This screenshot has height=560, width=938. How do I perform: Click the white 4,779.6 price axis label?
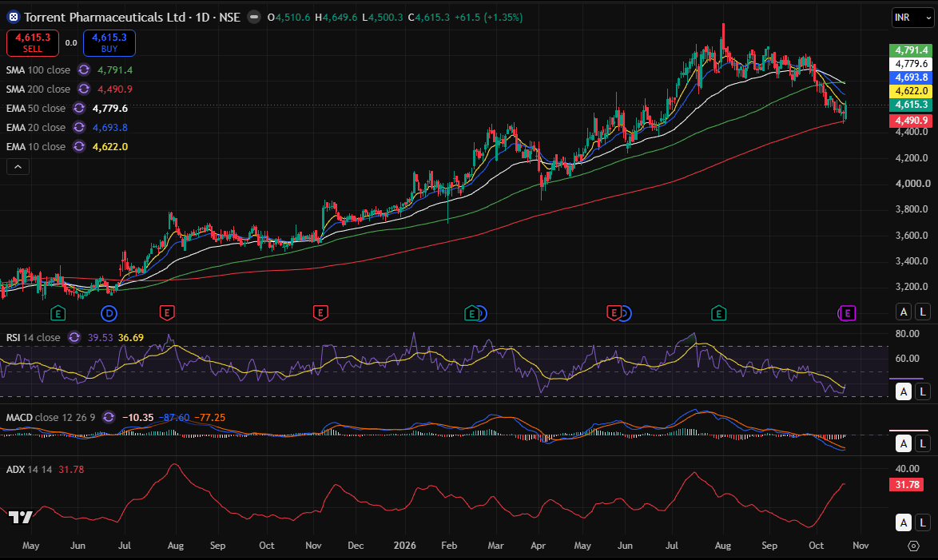pos(911,64)
